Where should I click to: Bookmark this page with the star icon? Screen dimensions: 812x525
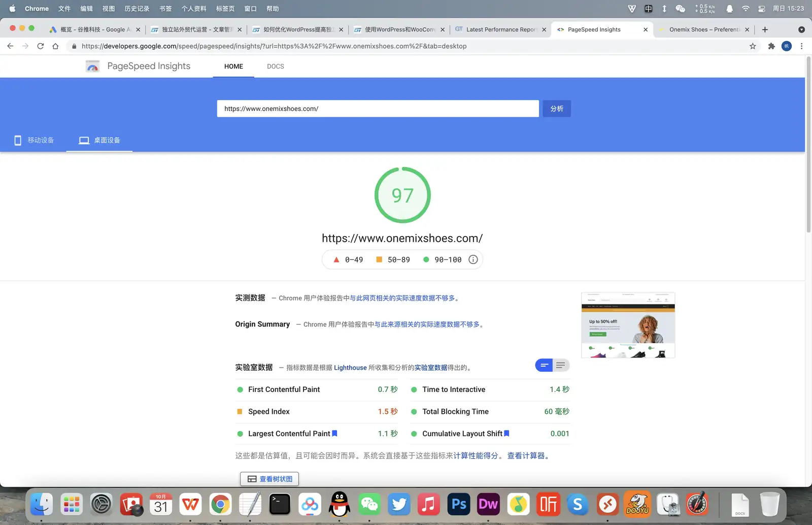pyautogui.click(x=753, y=46)
